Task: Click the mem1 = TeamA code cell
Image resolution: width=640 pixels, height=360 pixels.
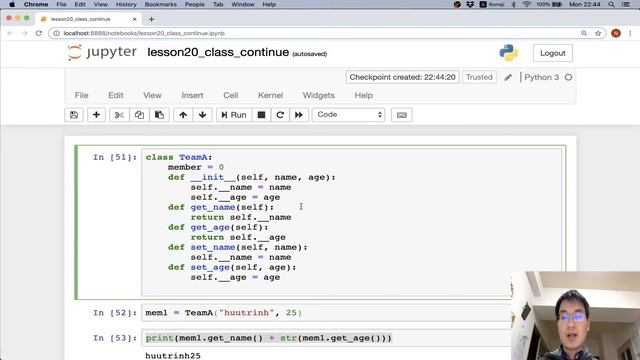Action: click(x=327, y=313)
